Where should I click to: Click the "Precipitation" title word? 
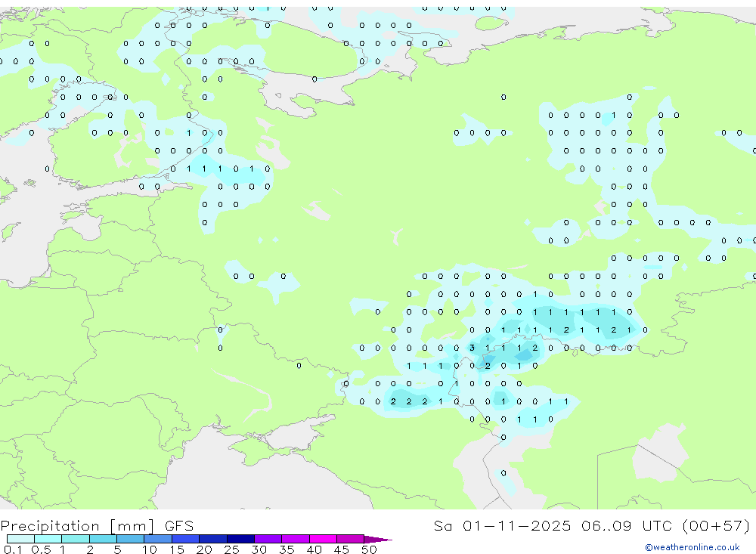pyautogui.click(x=50, y=526)
